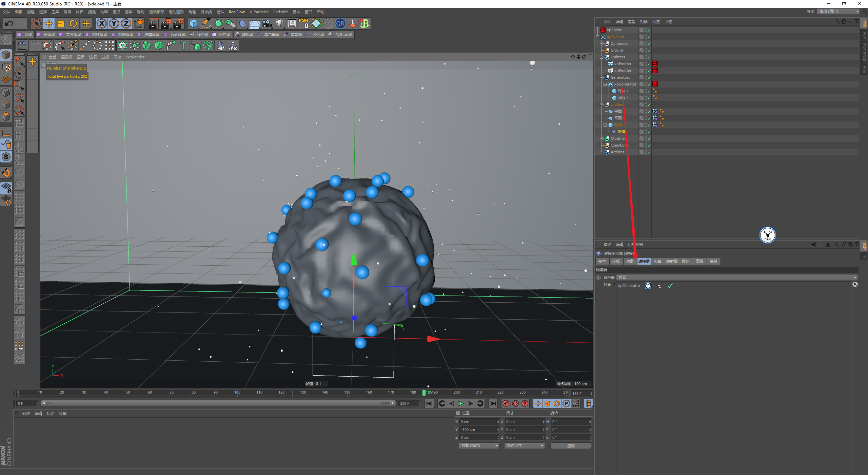Open the RealFlow menu
This screenshot has height=475, width=868.
point(236,12)
